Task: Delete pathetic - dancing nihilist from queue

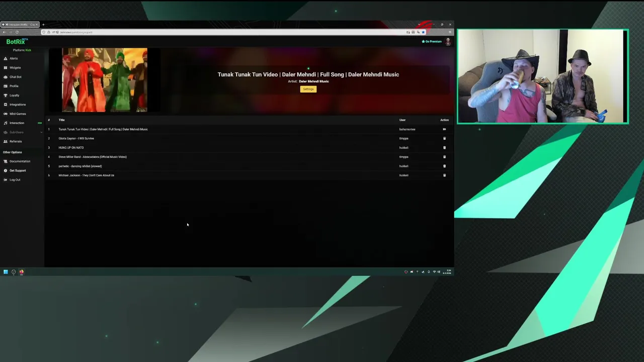Action: click(x=444, y=166)
